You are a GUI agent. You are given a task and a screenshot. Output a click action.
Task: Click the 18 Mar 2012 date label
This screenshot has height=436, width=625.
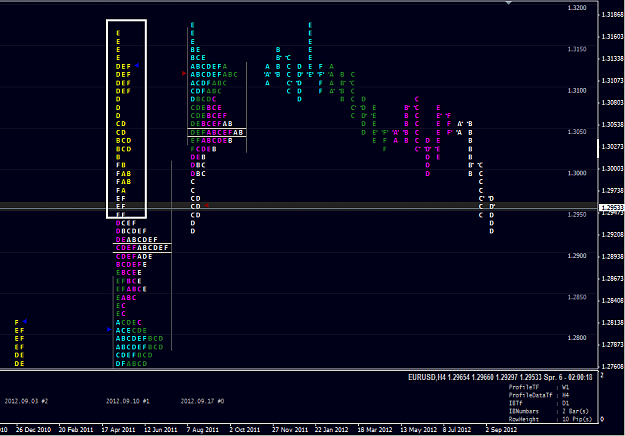tap(375, 430)
